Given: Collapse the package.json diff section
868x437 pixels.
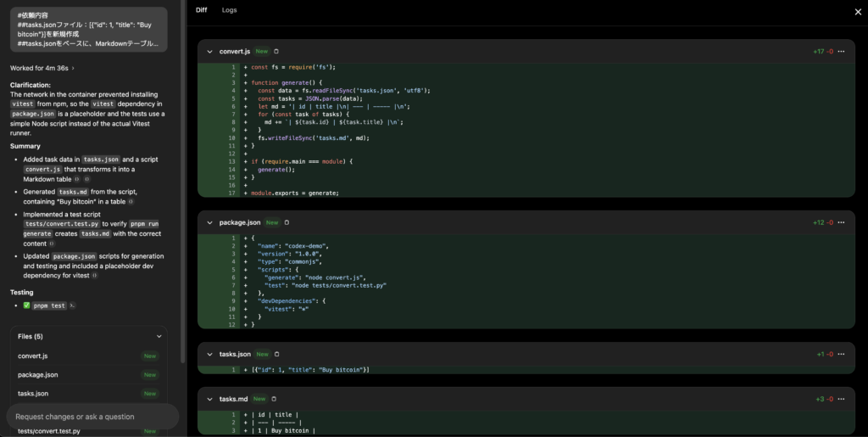Looking at the screenshot, I should pyautogui.click(x=210, y=222).
